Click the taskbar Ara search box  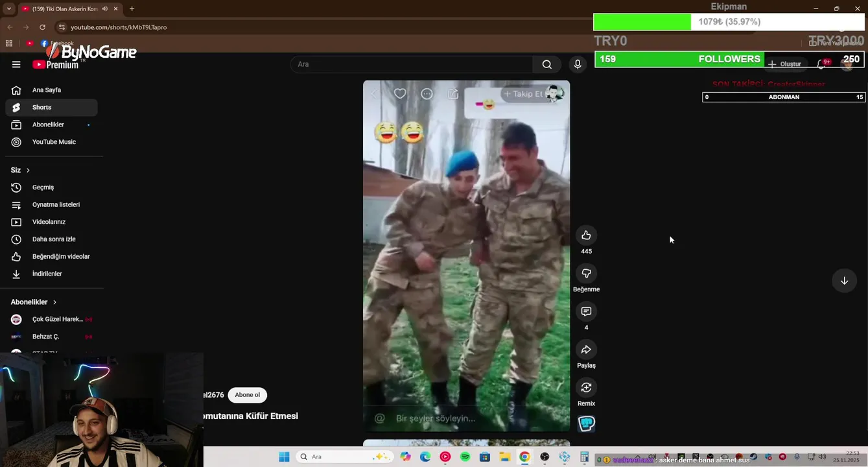click(344, 457)
